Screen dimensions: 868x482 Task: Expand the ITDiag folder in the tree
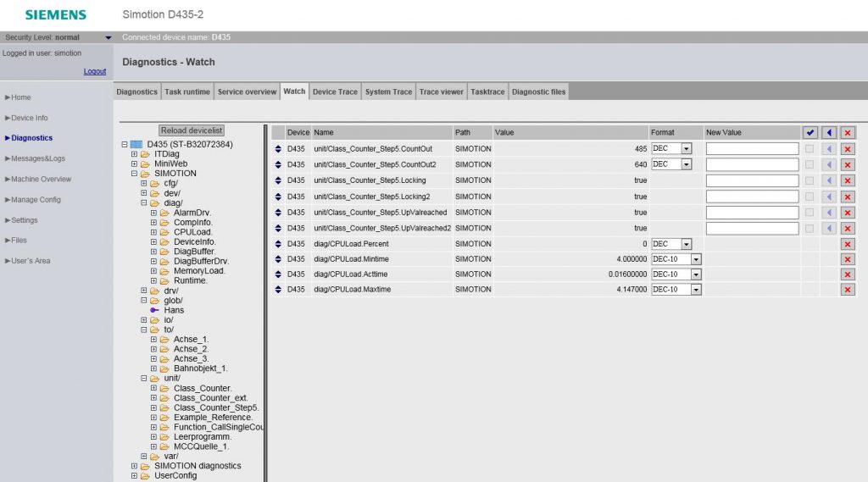(134, 154)
